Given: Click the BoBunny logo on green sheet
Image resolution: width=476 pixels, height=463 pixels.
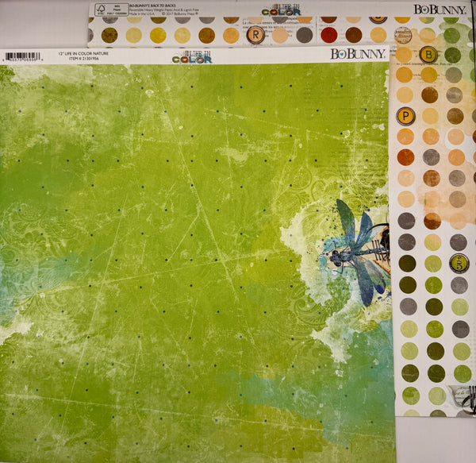Looking at the screenshot, I should click(358, 54).
